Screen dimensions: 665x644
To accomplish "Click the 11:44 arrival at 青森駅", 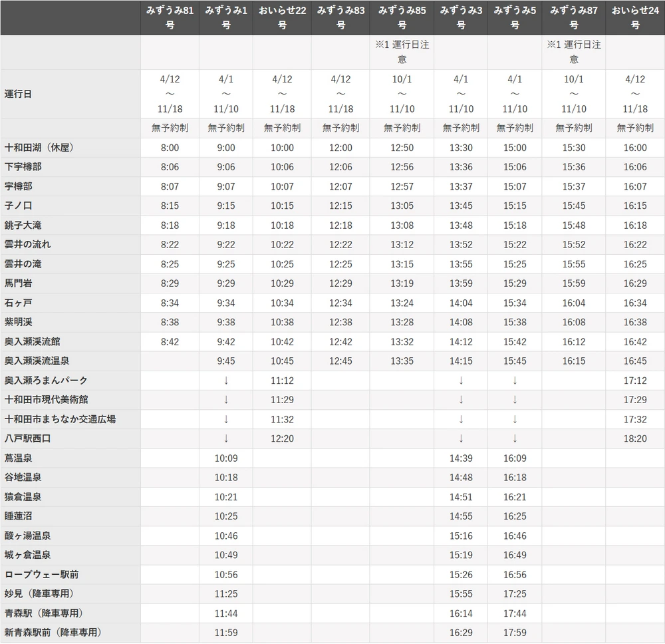I will pyautogui.click(x=226, y=613).
